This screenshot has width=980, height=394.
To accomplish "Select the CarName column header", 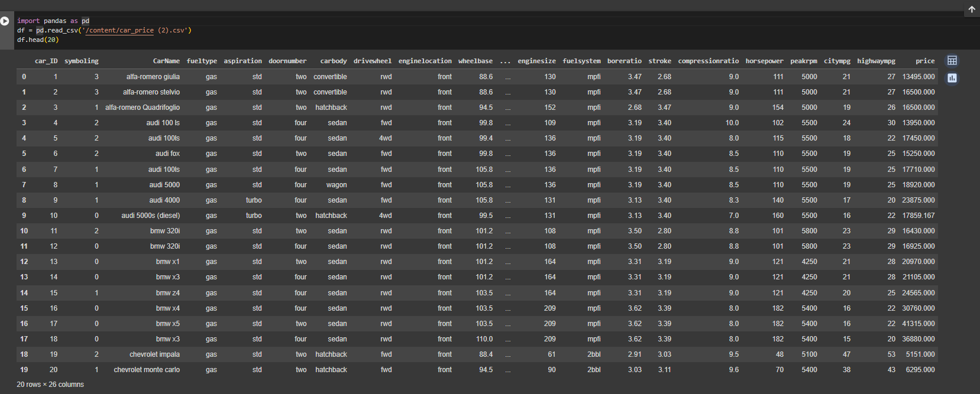I will 166,61.
